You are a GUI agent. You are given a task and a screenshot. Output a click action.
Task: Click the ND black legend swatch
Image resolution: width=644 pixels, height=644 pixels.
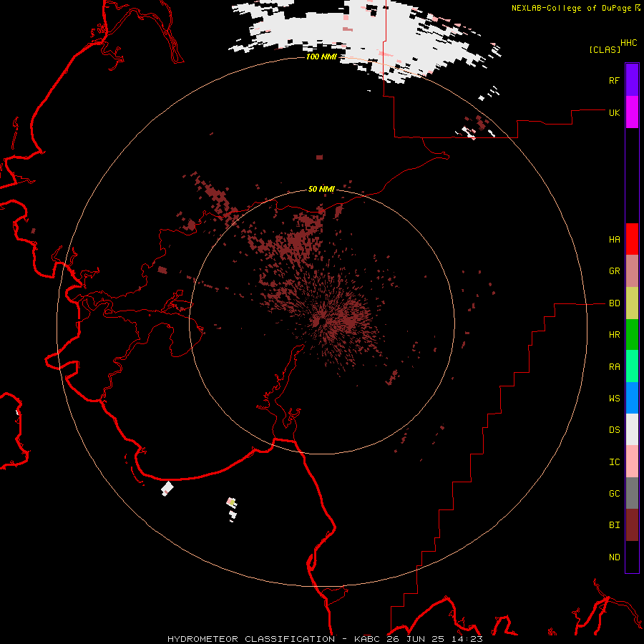pos(632,557)
